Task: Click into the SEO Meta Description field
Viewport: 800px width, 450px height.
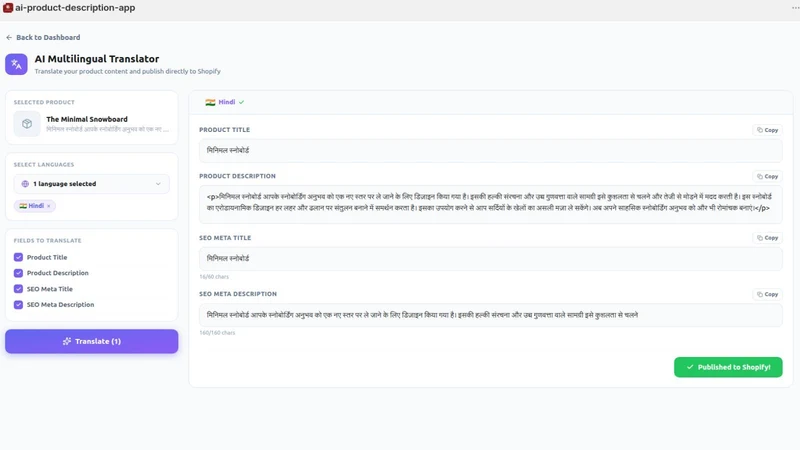Action: pyautogui.click(x=490, y=315)
